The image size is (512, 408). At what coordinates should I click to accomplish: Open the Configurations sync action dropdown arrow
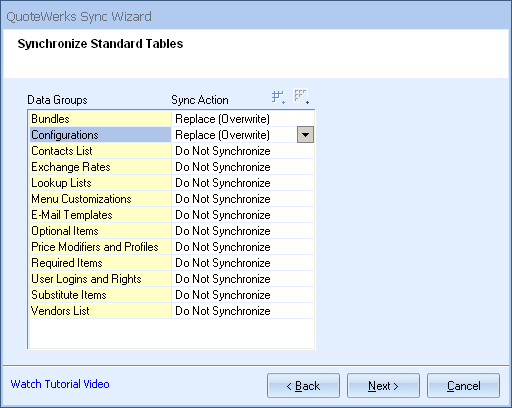305,135
